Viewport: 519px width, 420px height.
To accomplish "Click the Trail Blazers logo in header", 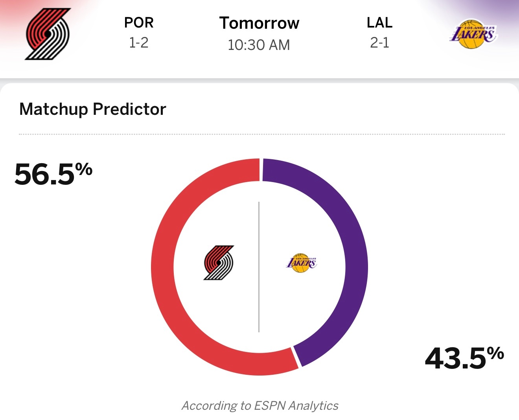I will 48,34.
